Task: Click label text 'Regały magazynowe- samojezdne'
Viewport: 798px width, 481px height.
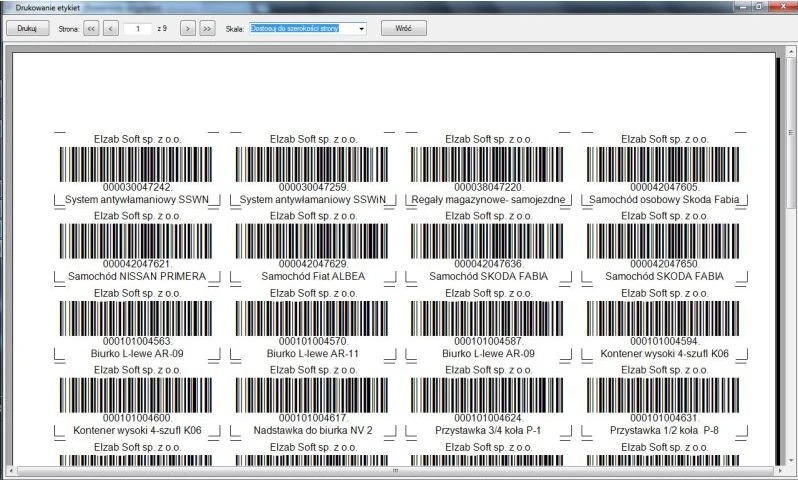Action: [489, 200]
